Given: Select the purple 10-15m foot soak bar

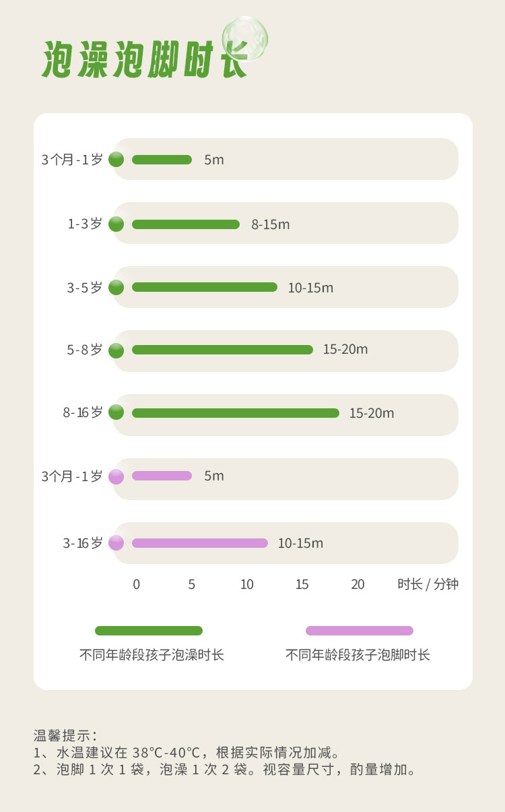Looking at the screenshot, I should (200, 543).
